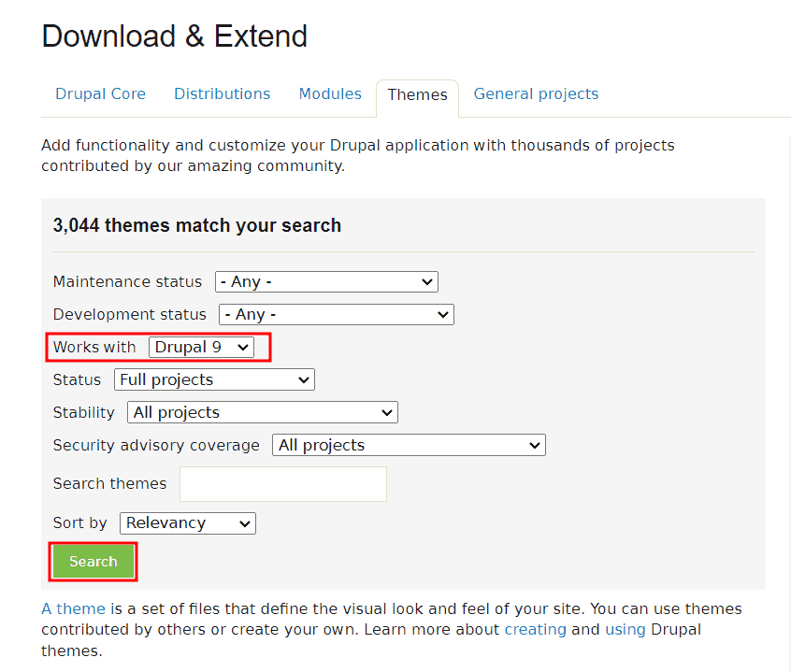Switch to the Distributions tab

click(222, 94)
